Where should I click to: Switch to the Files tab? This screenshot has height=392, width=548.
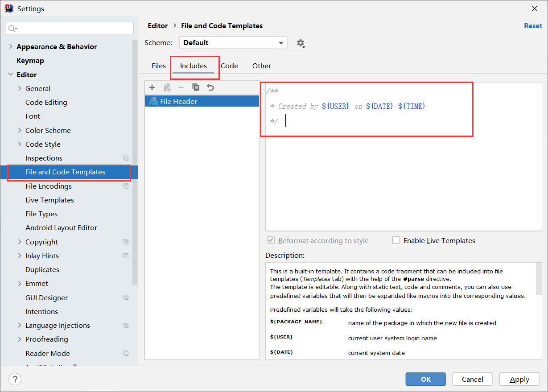[x=159, y=66]
